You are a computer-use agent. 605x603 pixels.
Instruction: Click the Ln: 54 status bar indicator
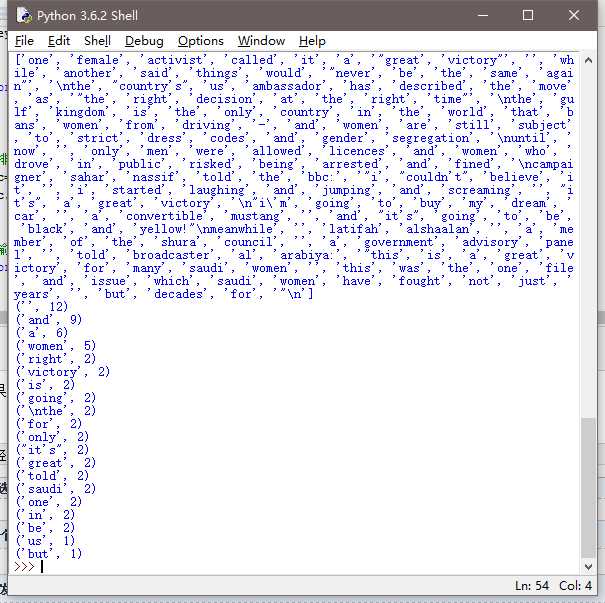[x=532, y=586]
